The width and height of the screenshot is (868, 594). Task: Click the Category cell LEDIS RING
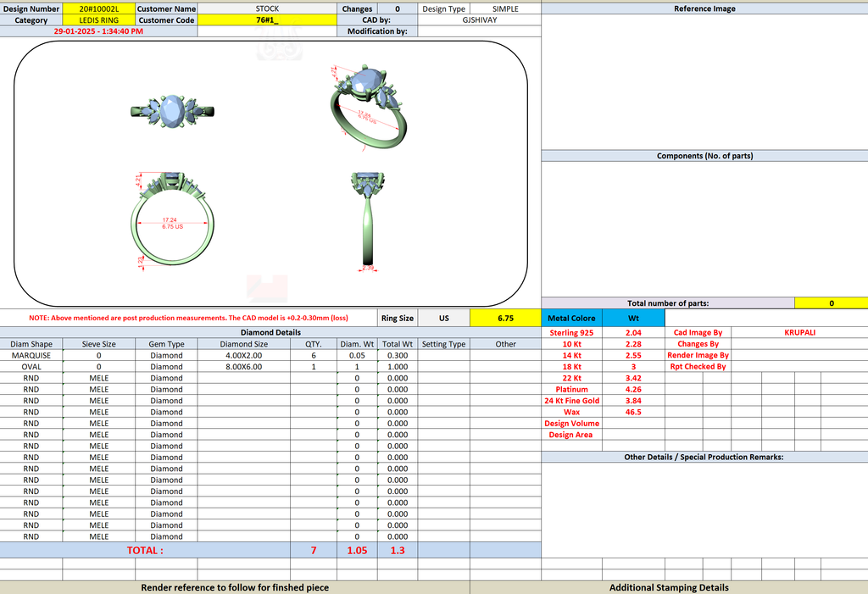(x=98, y=20)
